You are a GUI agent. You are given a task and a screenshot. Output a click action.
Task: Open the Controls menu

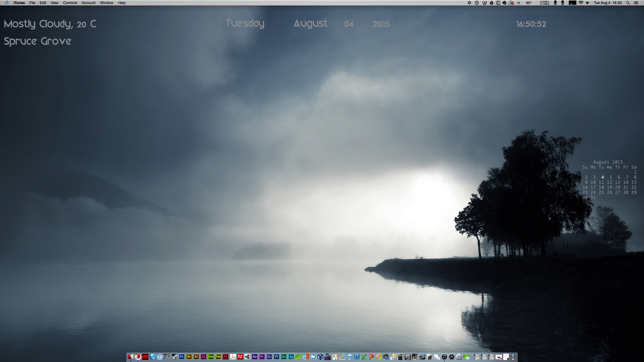70,3
